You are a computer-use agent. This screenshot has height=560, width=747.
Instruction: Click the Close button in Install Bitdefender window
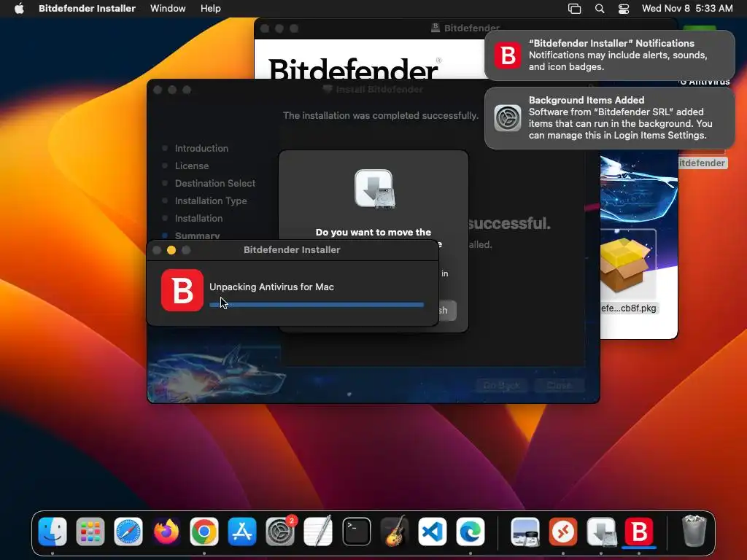[559, 385]
